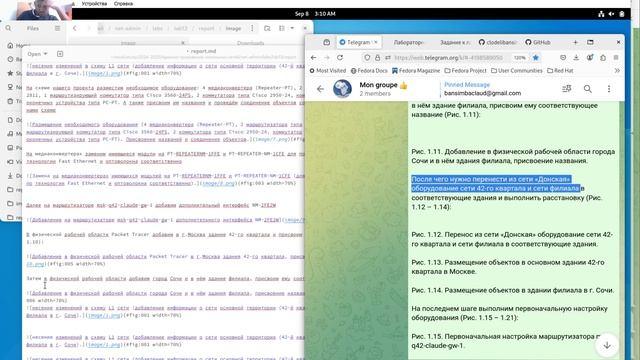This screenshot has width=640, height=360.
Task: Jump to latest message with down arrow
Action: coord(607,345)
